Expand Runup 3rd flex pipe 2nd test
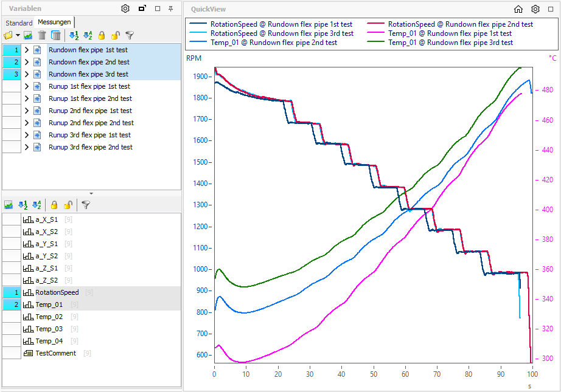Image resolution: width=561 pixels, height=392 pixels. pyautogui.click(x=27, y=147)
